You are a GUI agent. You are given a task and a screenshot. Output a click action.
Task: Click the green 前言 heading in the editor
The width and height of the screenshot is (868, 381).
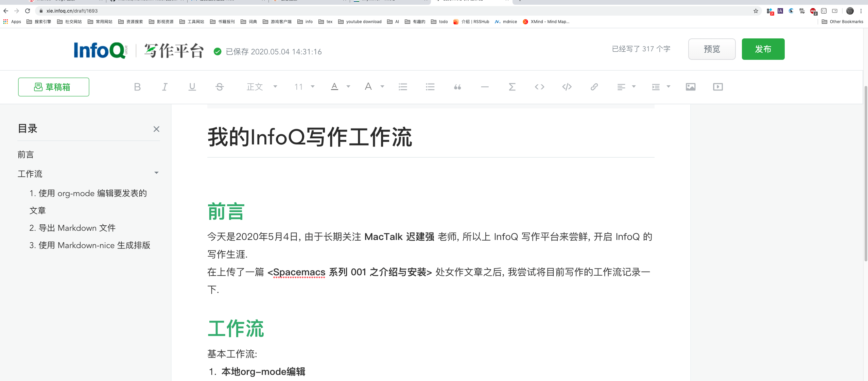point(226,211)
